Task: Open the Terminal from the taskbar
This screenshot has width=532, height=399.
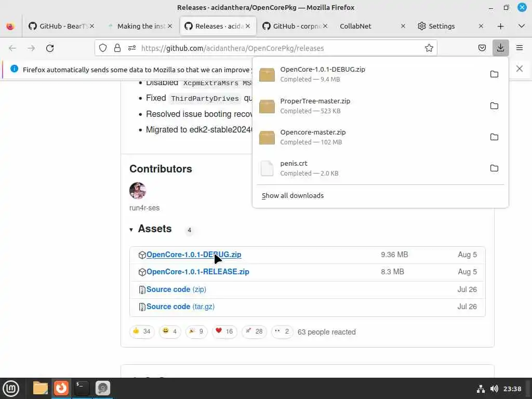Action: pos(82,388)
